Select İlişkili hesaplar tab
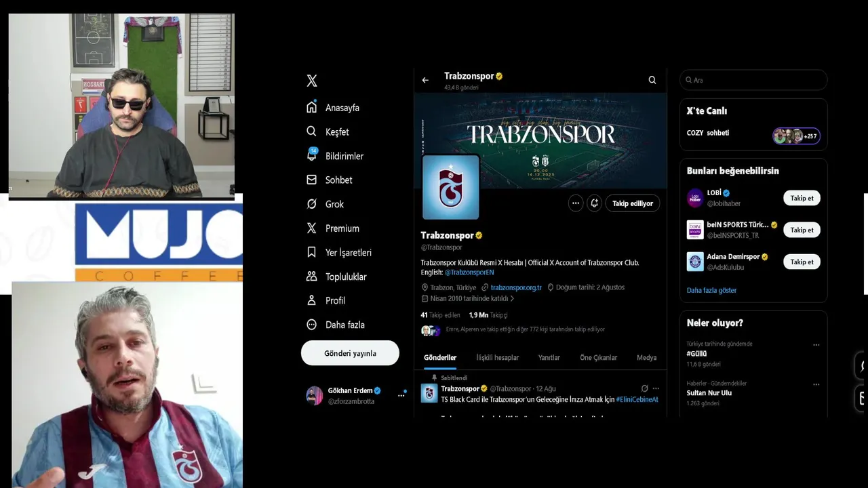 498,358
